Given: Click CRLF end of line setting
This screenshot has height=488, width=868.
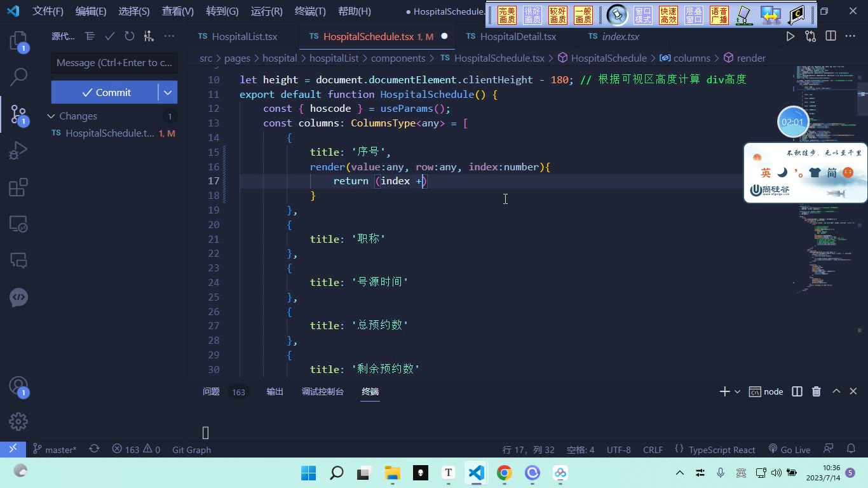Looking at the screenshot, I should 653,449.
